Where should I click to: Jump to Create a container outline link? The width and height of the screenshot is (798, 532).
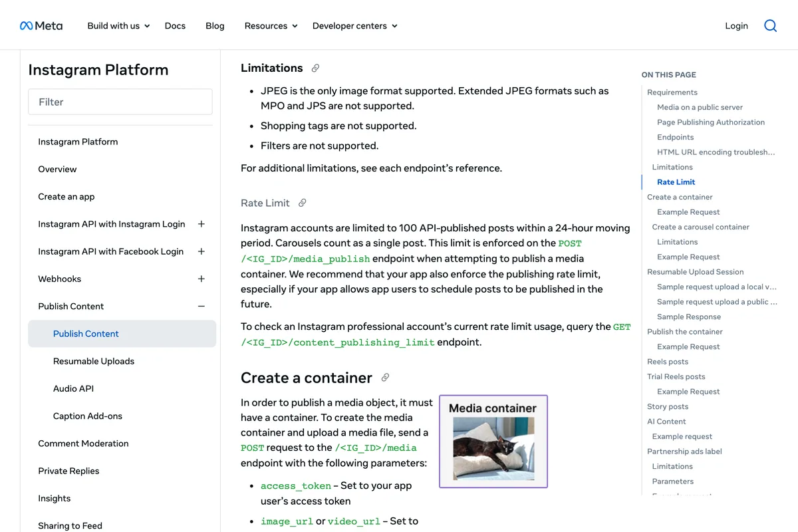coord(680,197)
